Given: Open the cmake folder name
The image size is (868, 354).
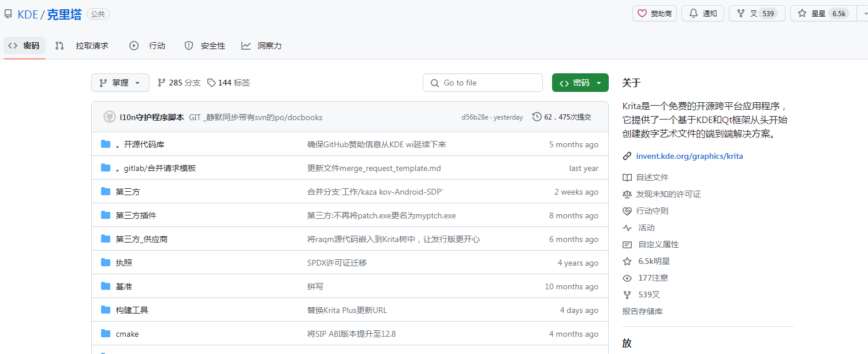Looking at the screenshot, I should (127, 334).
